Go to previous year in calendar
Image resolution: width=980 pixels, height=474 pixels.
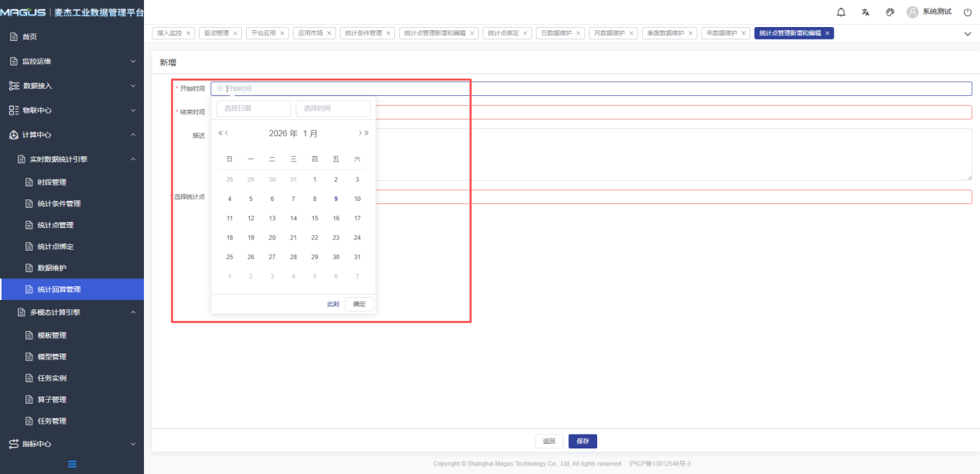[x=220, y=133]
